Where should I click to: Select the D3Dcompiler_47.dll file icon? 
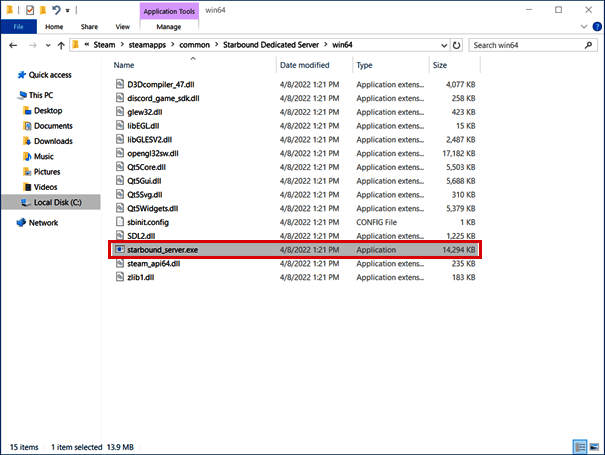pos(120,84)
